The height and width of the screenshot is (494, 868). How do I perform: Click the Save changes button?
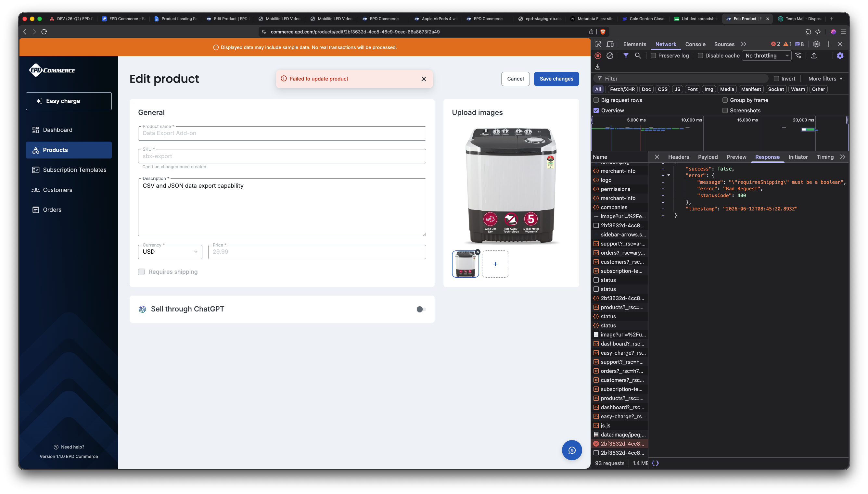click(x=556, y=79)
